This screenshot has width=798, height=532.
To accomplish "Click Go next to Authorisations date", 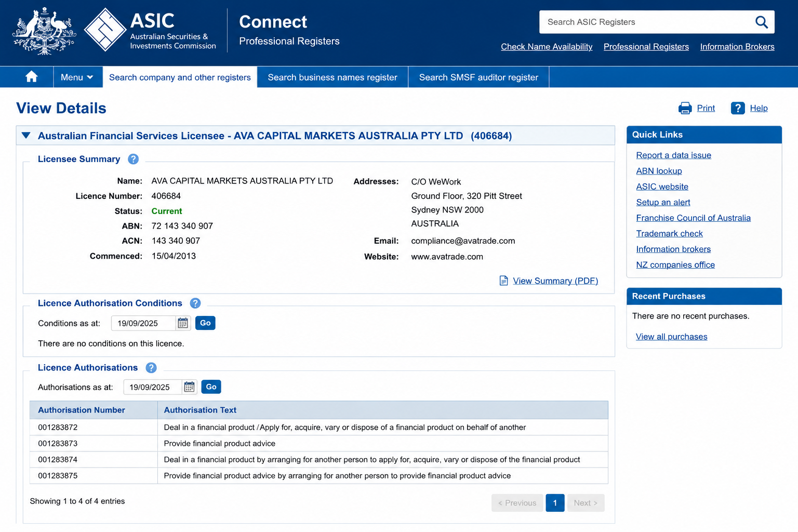I will pos(211,387).
